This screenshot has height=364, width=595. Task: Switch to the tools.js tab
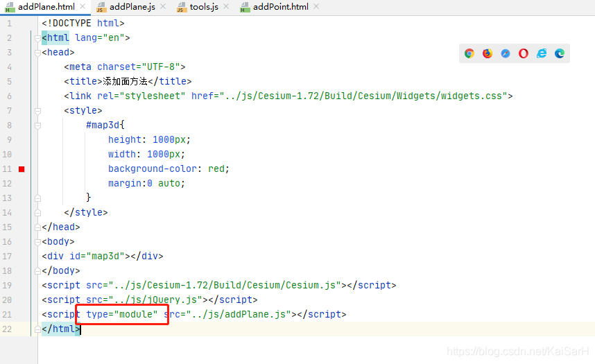click(x=204, y=7)
